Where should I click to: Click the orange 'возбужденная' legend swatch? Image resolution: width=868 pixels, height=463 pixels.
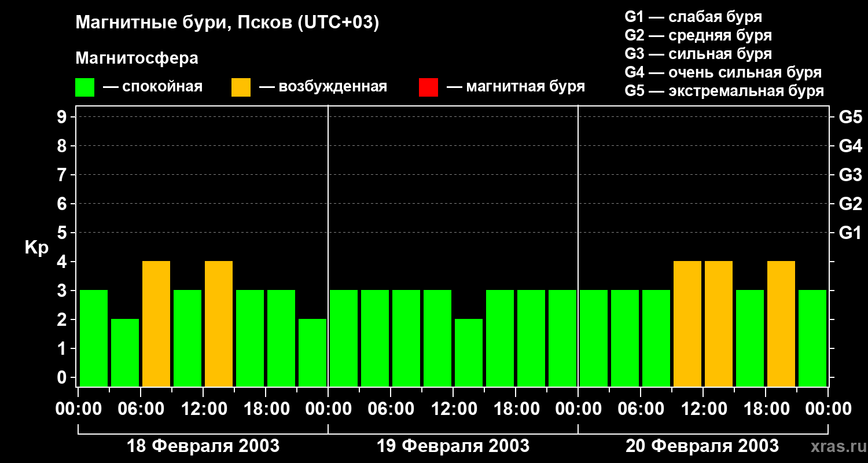(241, 87)
